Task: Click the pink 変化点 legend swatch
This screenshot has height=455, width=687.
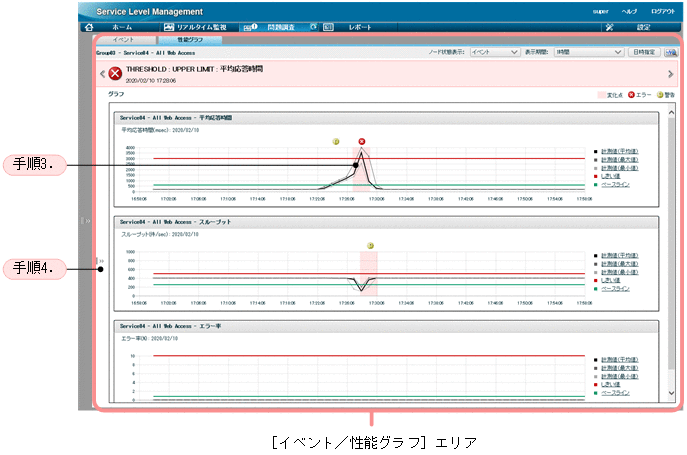Action: pyautogui.click(x=601, y=95)
